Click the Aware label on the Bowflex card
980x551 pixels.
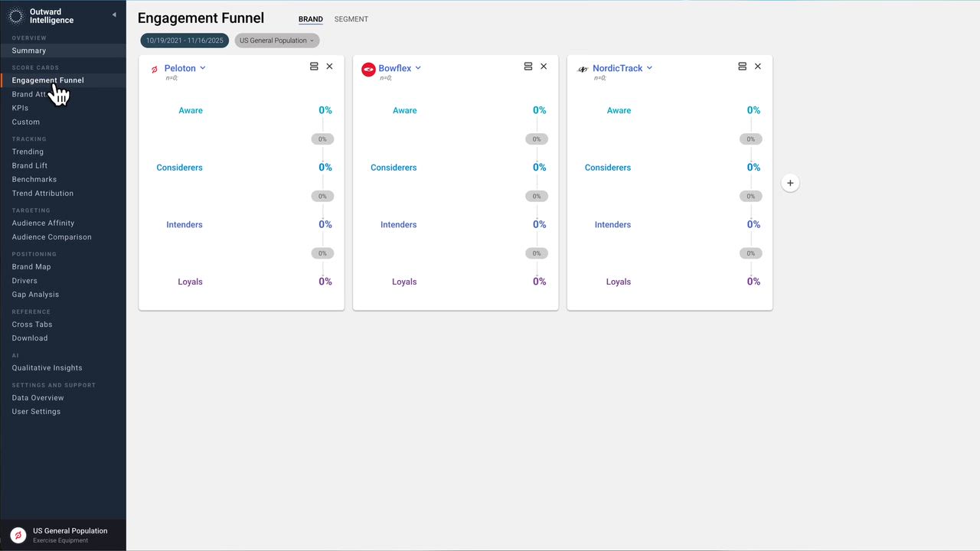405,110
